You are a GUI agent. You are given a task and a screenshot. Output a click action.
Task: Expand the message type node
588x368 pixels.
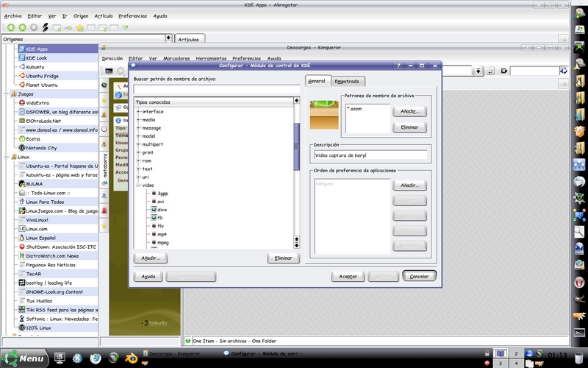click(x=138, y=128)
